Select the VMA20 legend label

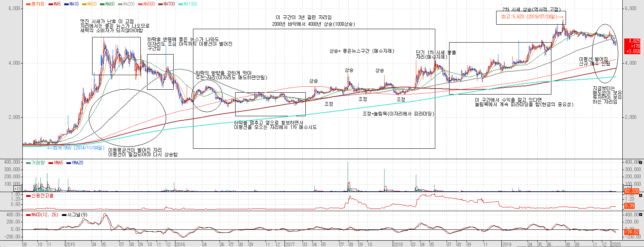(75, 163)
